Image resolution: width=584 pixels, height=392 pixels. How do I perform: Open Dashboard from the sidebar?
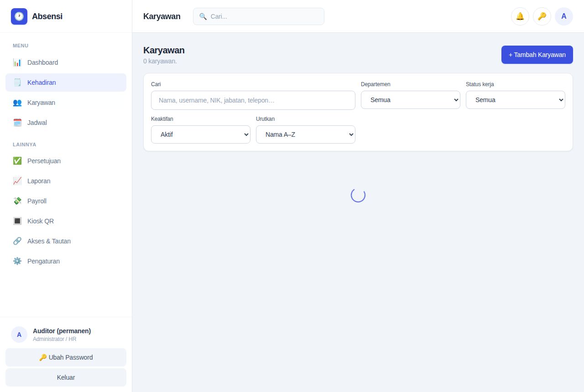[66, 62]
